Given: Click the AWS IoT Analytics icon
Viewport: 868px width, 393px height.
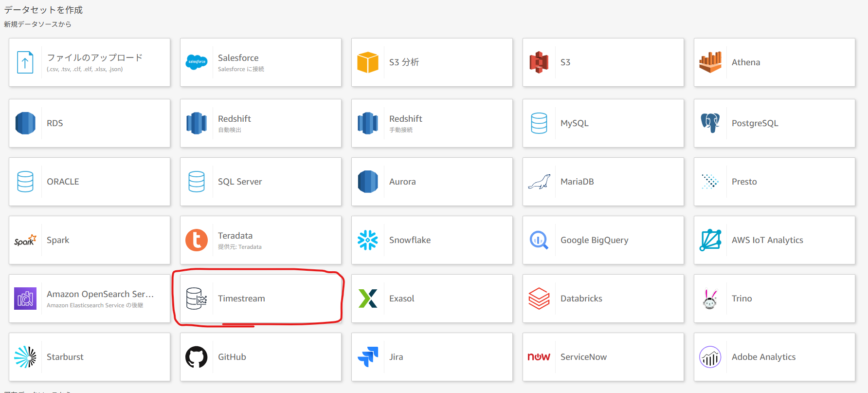Looking at the screenshot, I should 710,240.
